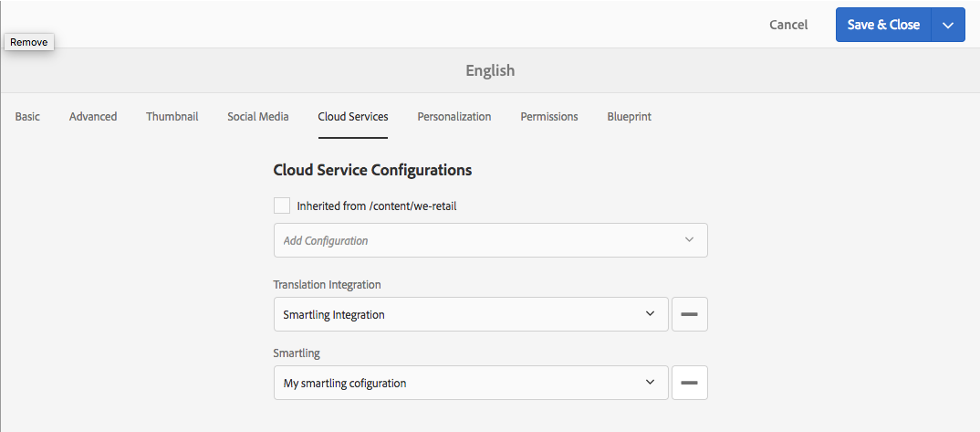Click the Cloud Service Configurations heading

click(372, 170)
